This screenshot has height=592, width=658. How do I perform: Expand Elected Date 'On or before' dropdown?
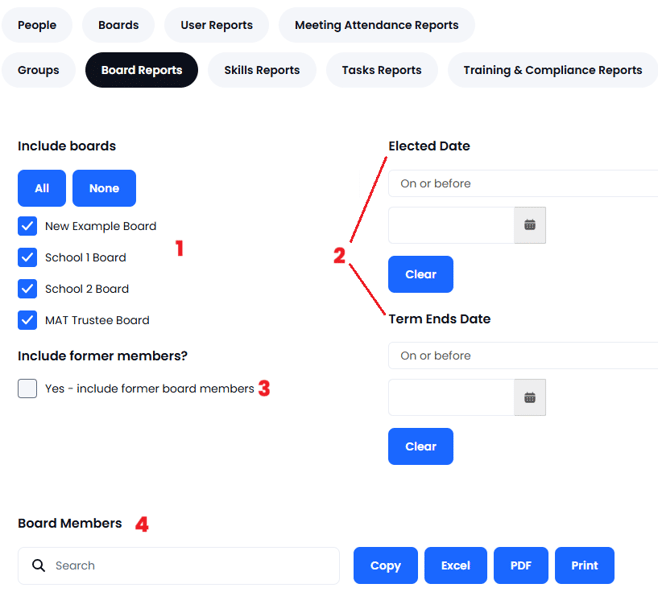[523, 183]
